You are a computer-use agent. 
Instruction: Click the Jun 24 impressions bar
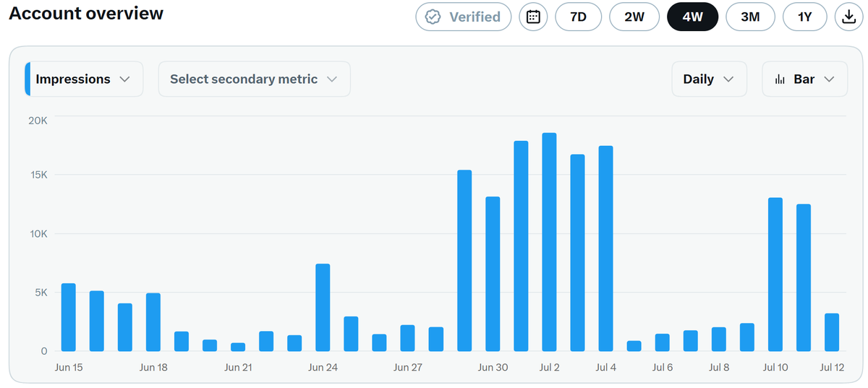pyautogui.click(x=323, y=308)
